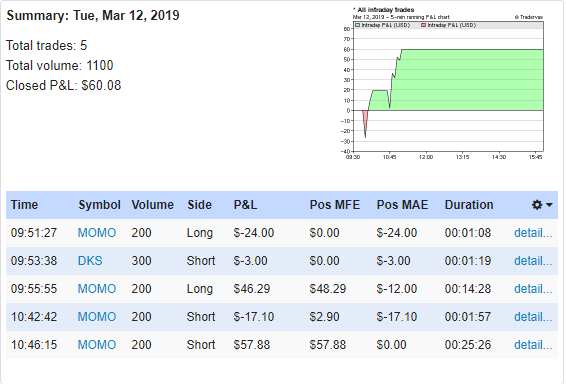Open details for 10:42:42 MOMO trade
Image resolution: width=567 pixels, height=384 pixels.
coord(533,317)
